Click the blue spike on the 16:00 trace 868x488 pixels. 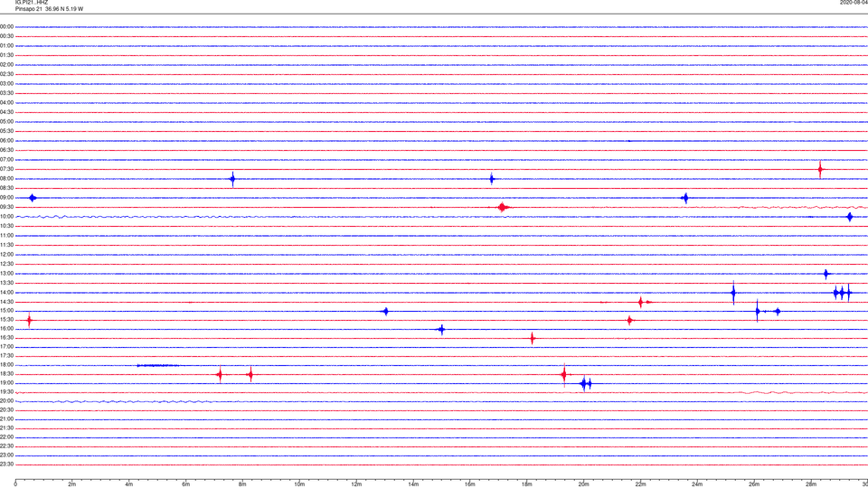click(441, 330)
